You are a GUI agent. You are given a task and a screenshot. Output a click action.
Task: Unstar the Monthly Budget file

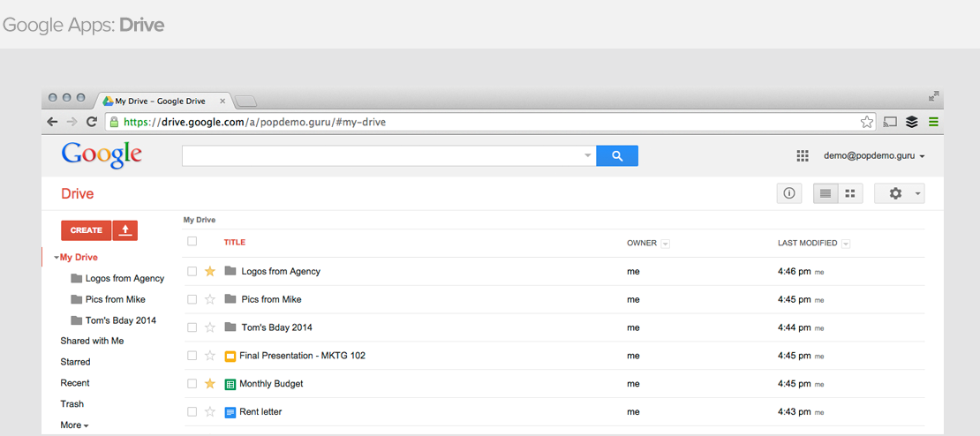(x=210, y=384)
